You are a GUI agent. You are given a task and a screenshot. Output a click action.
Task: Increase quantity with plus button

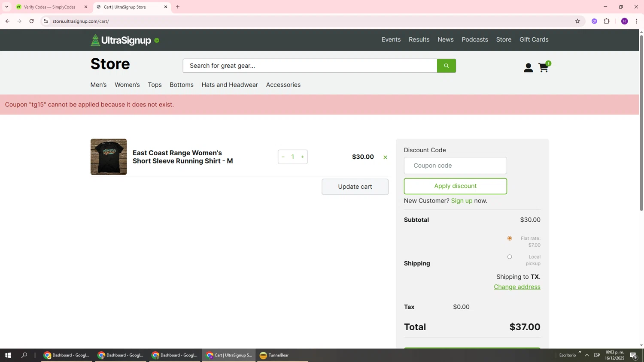pyautogui.click(x=303, y=157)
